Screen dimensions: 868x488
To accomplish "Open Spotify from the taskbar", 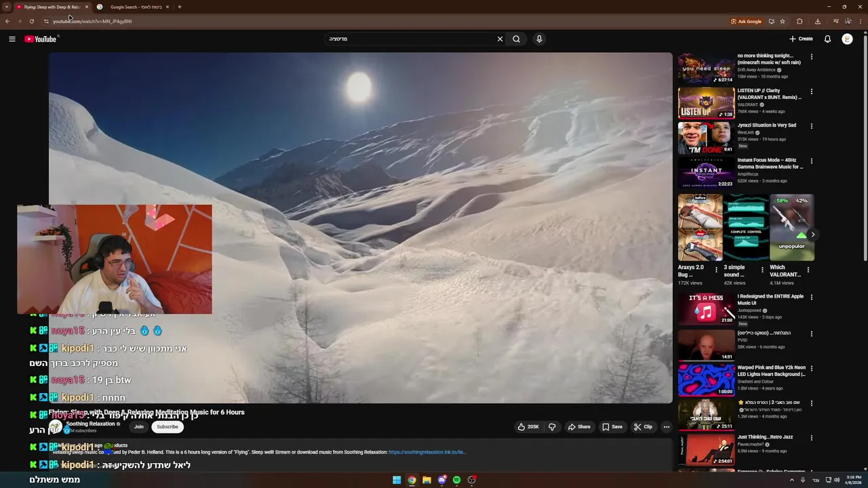I will (x=456, y=480).
